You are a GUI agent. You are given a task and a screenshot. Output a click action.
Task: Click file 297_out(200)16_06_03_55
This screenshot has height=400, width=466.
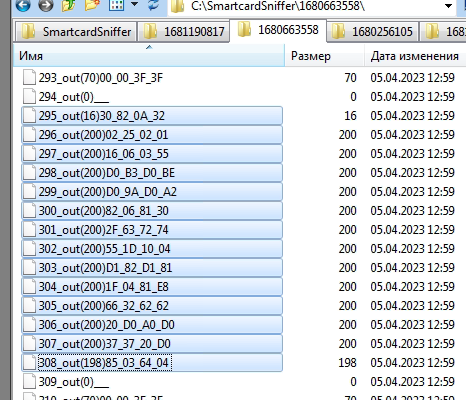152,154
